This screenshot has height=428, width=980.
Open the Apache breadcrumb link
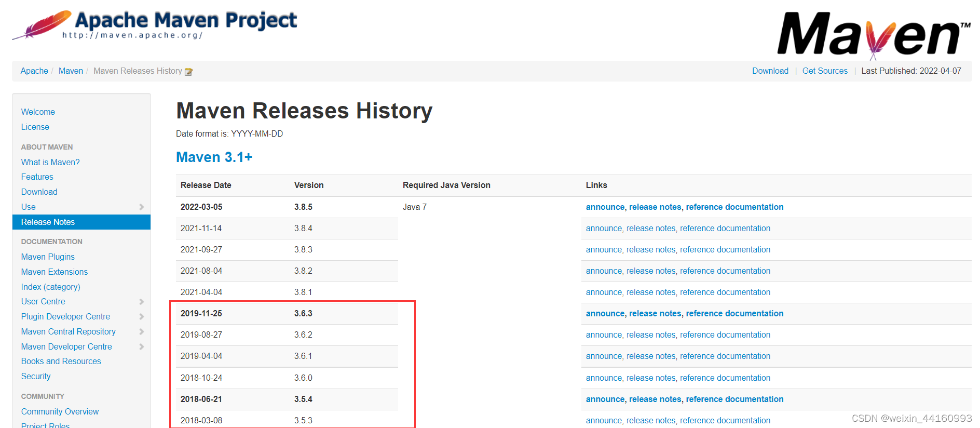tap(34, 71)
